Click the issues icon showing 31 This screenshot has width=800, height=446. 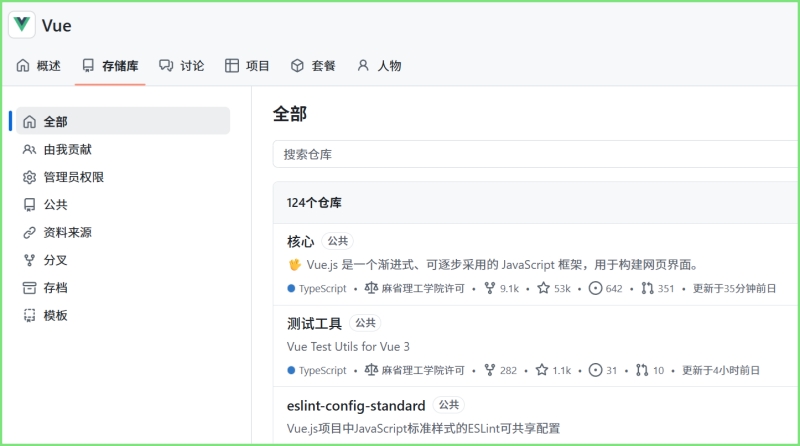point(595,370)
